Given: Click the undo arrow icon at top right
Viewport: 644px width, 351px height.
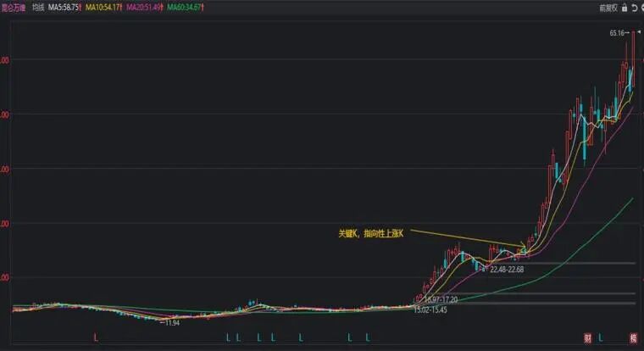Looking at the screenshot, I should pos(634,8).
